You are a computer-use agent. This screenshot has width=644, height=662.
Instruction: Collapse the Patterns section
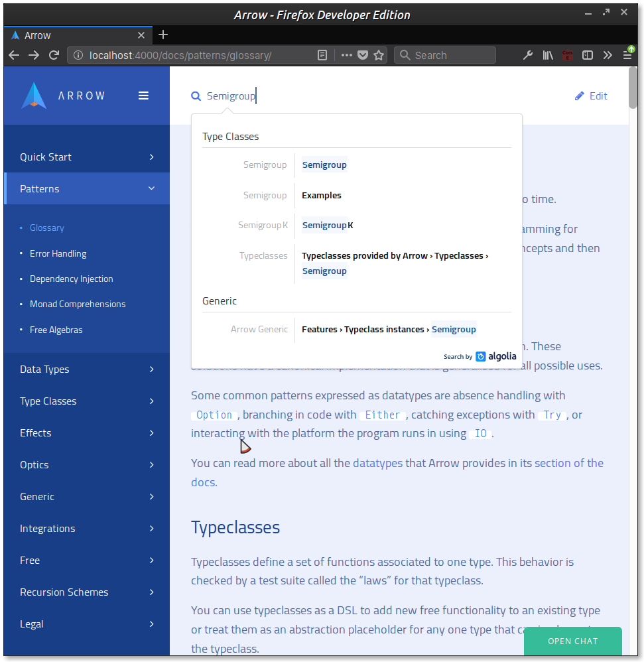87,189
